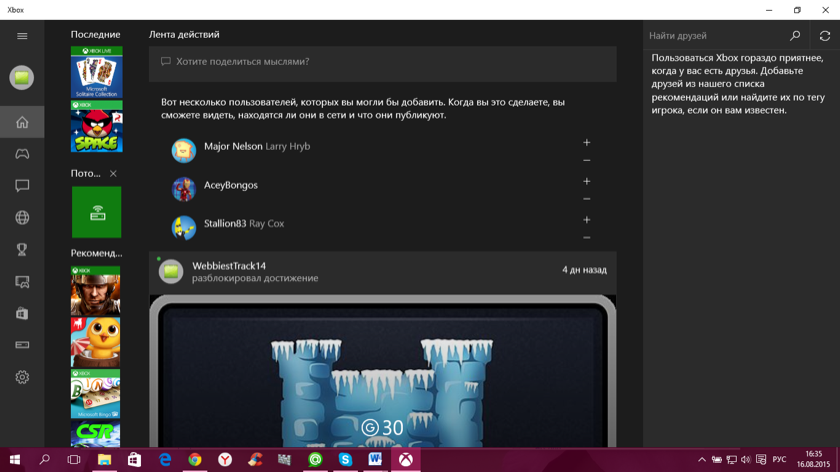Image resolution: width=840 pixels, height=472 pixels.
Task: Open Skype from the Windows taskbar
Action: tap(345, 460)
